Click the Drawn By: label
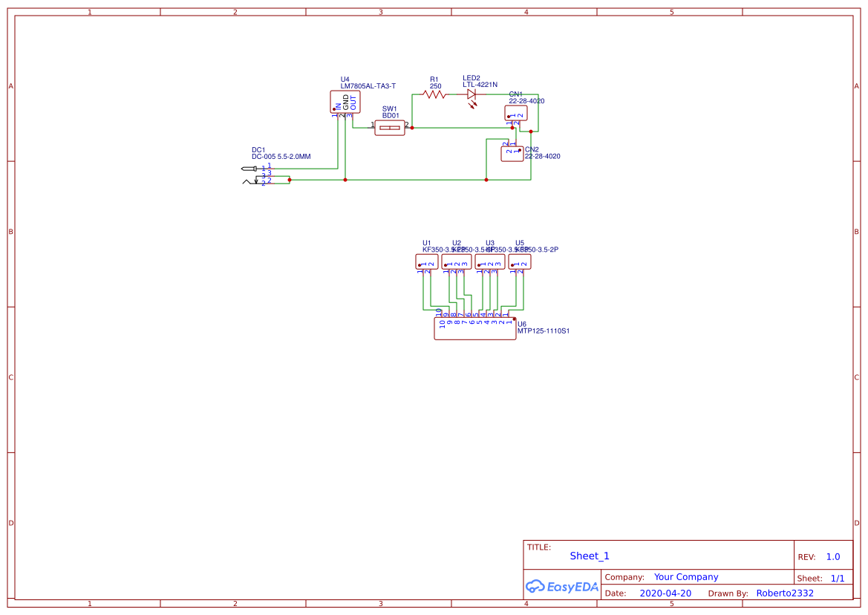Image resolution: width=868 pixels, height=615 pixels. tap(728, 593)
